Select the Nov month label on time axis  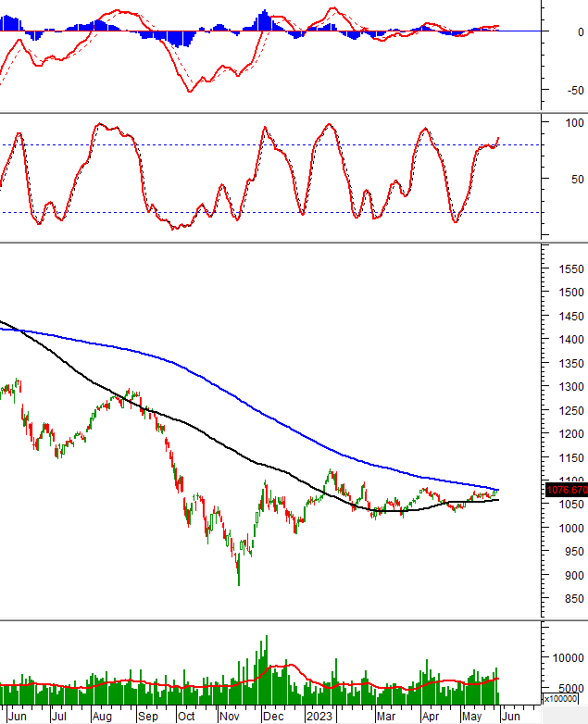(x=229, y=717)
